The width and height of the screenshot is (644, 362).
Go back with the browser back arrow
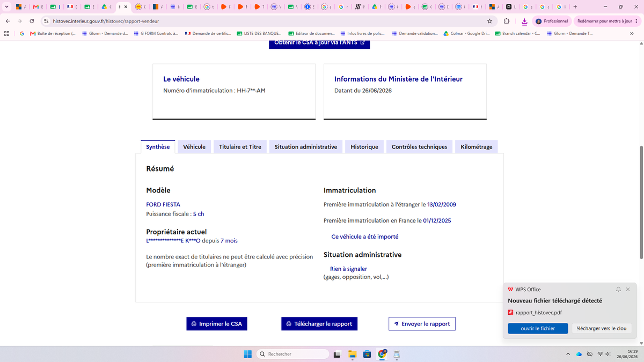coord(8,21)
